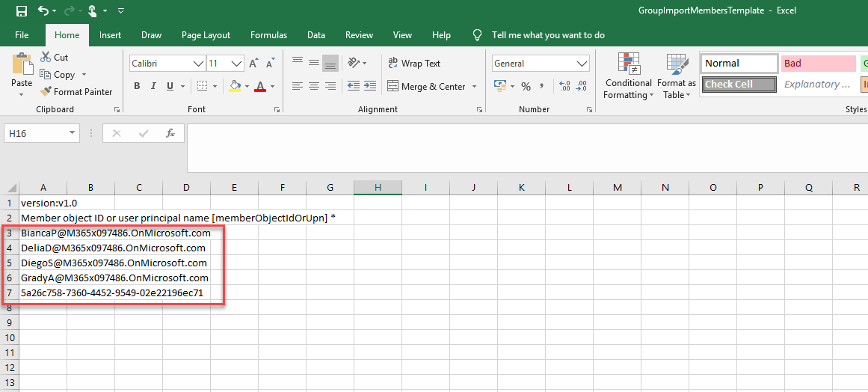This screenshot has height=392, width=868.
Task: Click Decrease Indent icon
Action: (x=353, y=86)
